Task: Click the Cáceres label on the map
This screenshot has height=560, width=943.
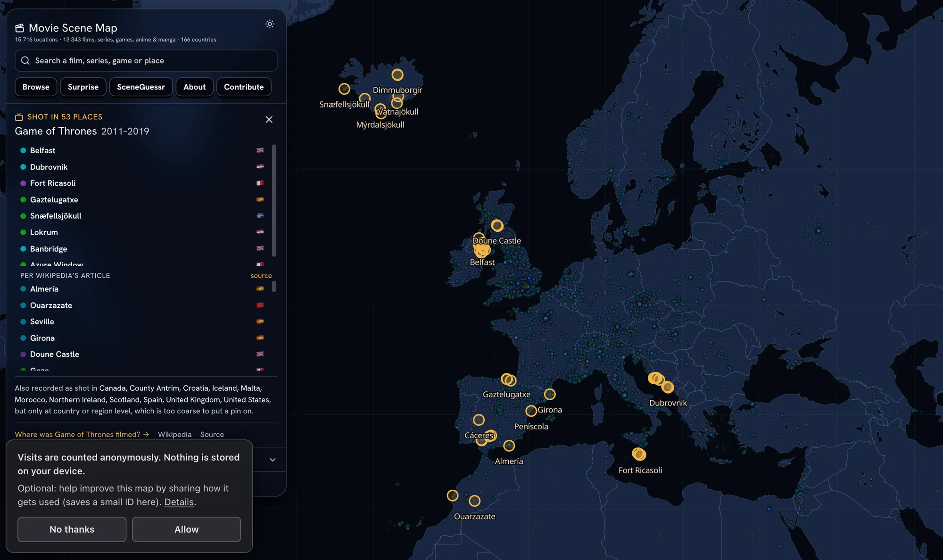Action: pyautogui.click(x=479, y=436)
